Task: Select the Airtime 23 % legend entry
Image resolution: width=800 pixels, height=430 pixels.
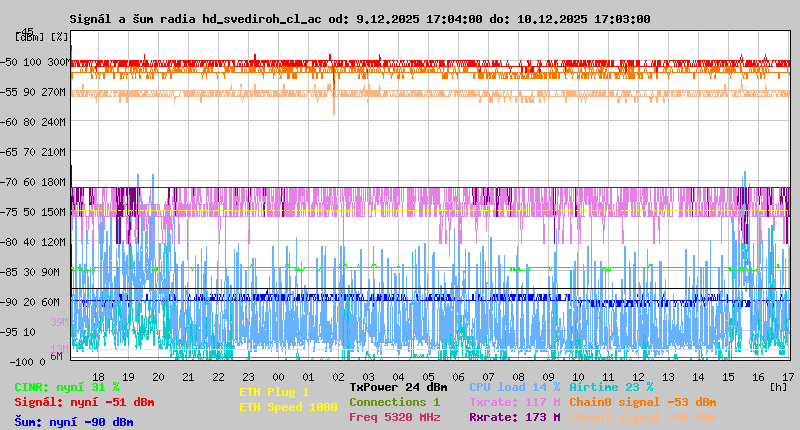Action: pyautogui.click(x=611, y=387)
